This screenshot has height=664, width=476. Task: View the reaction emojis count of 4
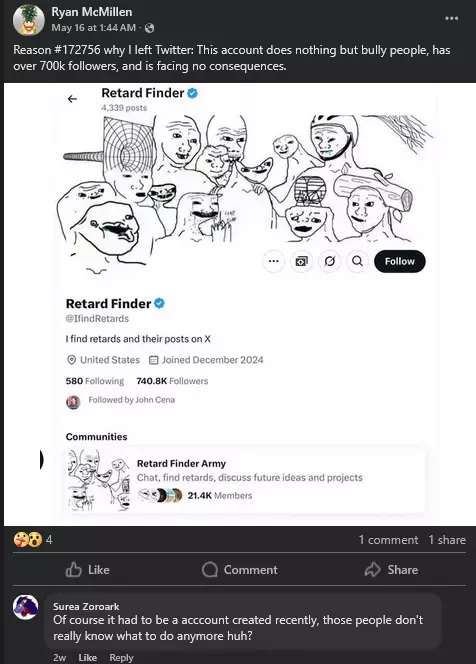coord(33,540)
